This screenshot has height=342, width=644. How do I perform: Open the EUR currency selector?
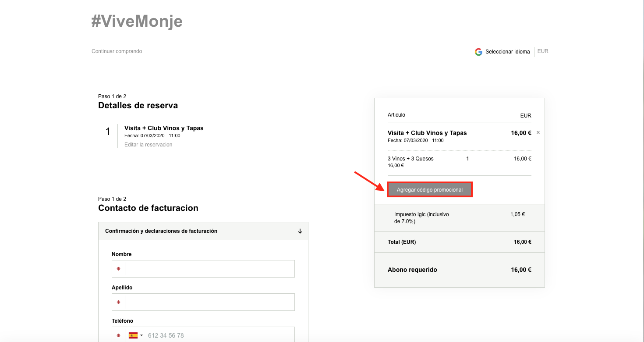543,51
